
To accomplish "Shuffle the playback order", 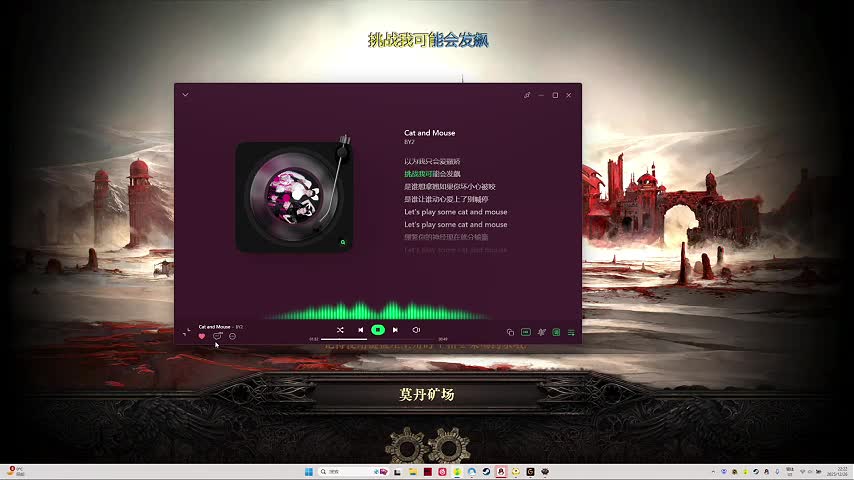I will pyautogui.click(x=340, y=330).
